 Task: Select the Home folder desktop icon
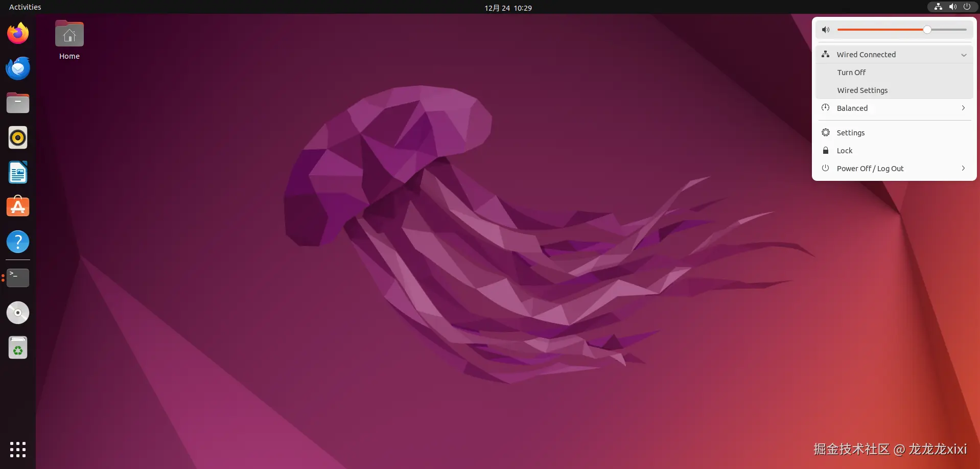point(69,40)
